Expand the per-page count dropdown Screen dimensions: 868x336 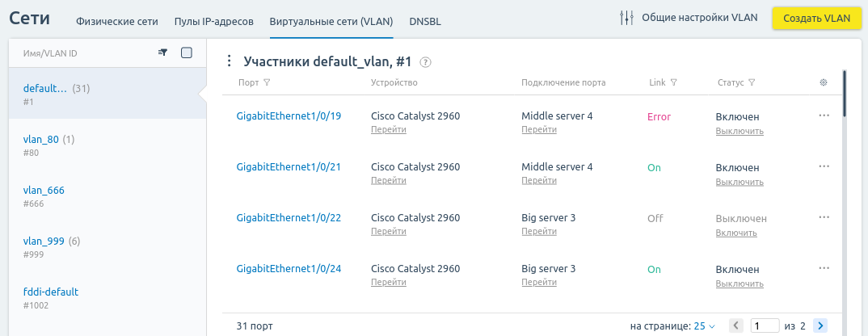click(705, 326)
